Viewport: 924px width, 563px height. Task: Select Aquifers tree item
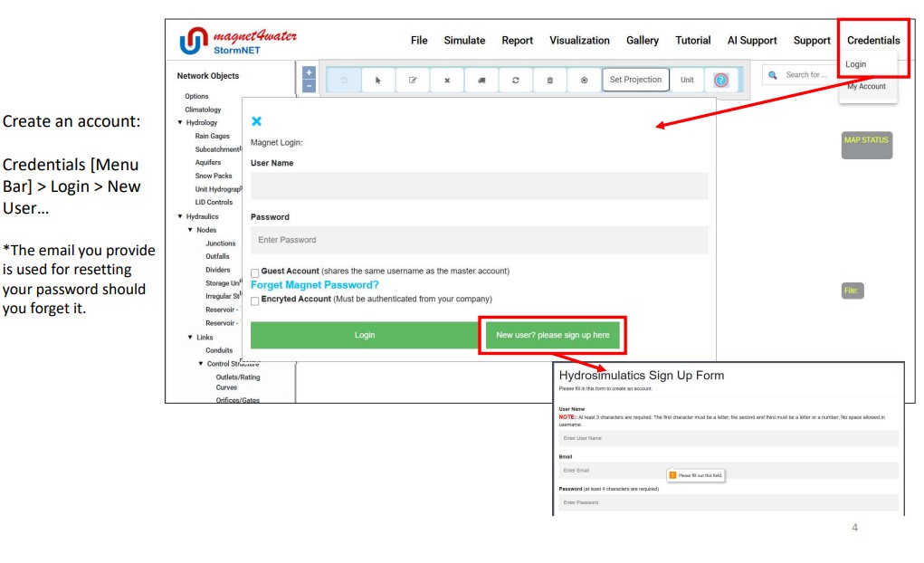pos(208,163)
